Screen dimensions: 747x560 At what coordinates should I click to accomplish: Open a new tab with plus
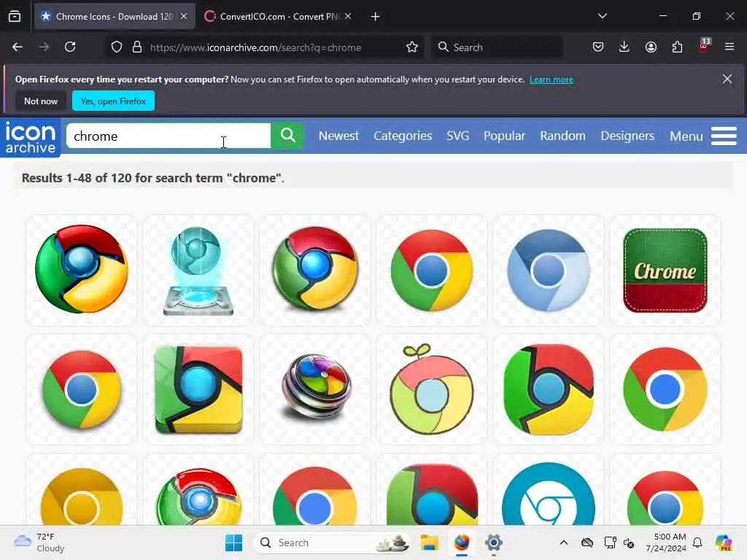[376, 17]
